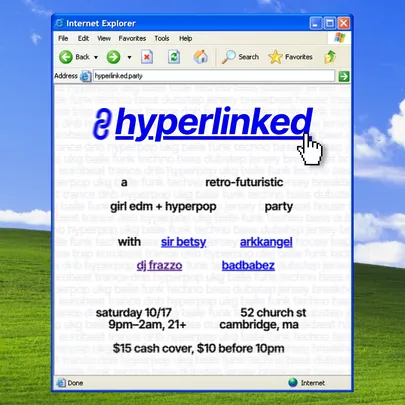Click the green Go arrow button

[x=344, y=76]
